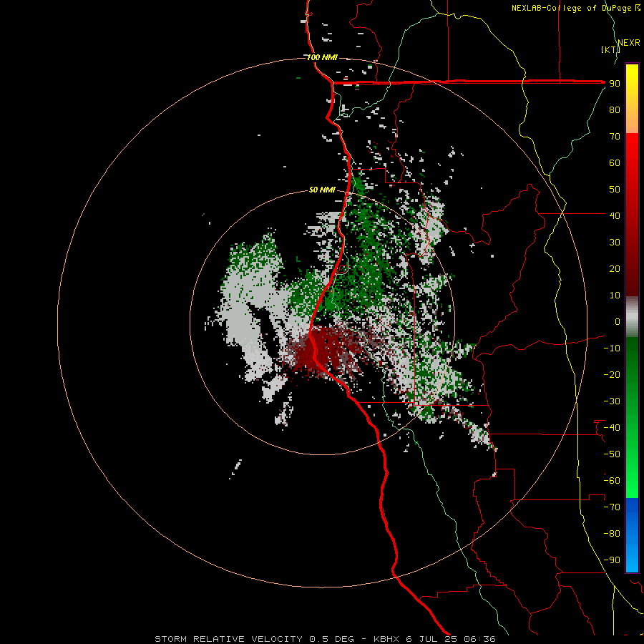Image resolution: width=644 pixels, height=644 pixels.
Task: Select the -90 value on velocity scale
Action: (x=612, y=560)
